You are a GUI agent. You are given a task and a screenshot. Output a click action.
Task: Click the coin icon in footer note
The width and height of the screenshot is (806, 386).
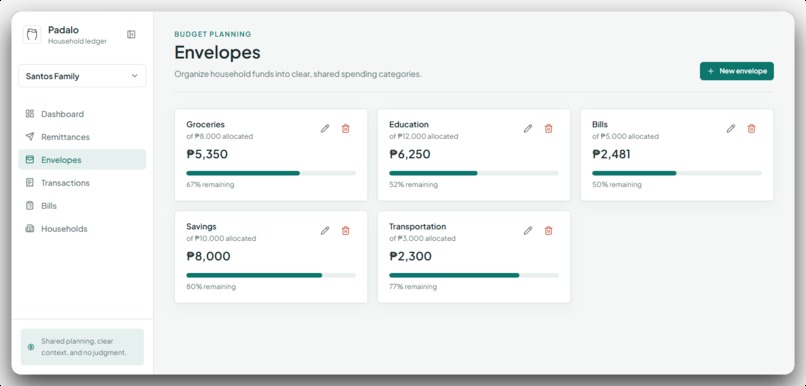click(x=31, y=347)
